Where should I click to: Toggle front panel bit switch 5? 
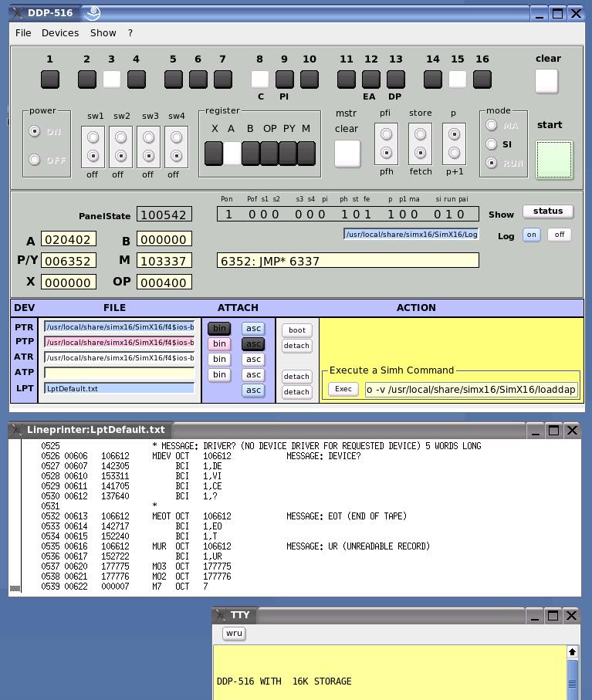(173, 79)
